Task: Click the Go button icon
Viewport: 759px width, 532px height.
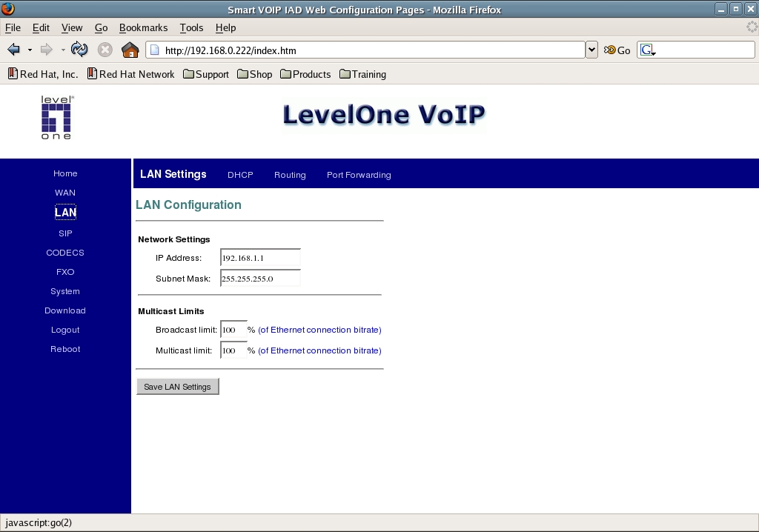Action: point(617,50)
